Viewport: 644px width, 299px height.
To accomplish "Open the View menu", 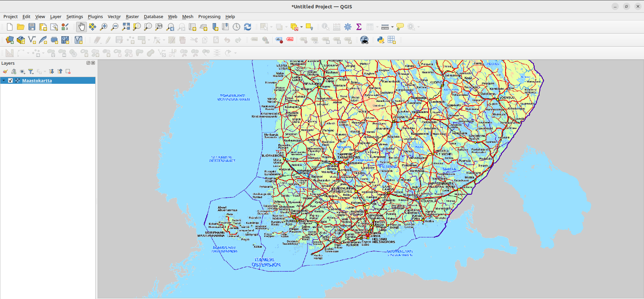I will click(40, 16).
